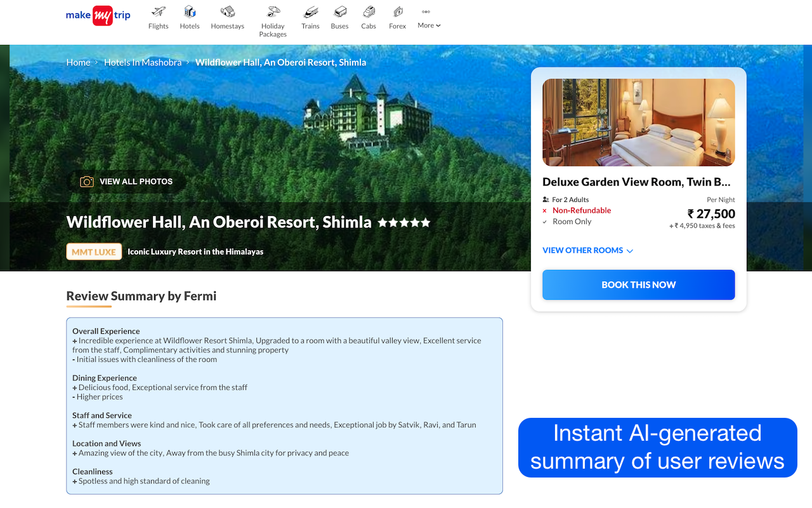Open Hotels In Mashobra breadcrumb
This screenshot has height=508, width=812.
pos(143,62)
